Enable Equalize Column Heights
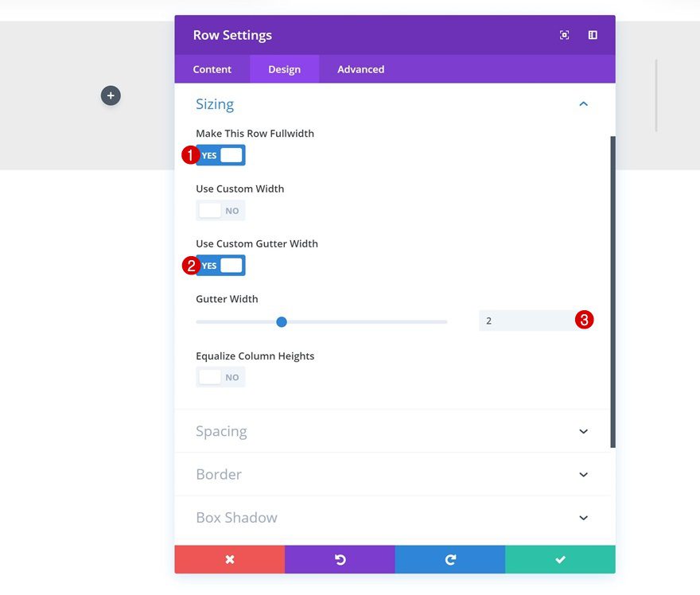The width and height of the screenshot is (700, 595). [x=220, y=376]
